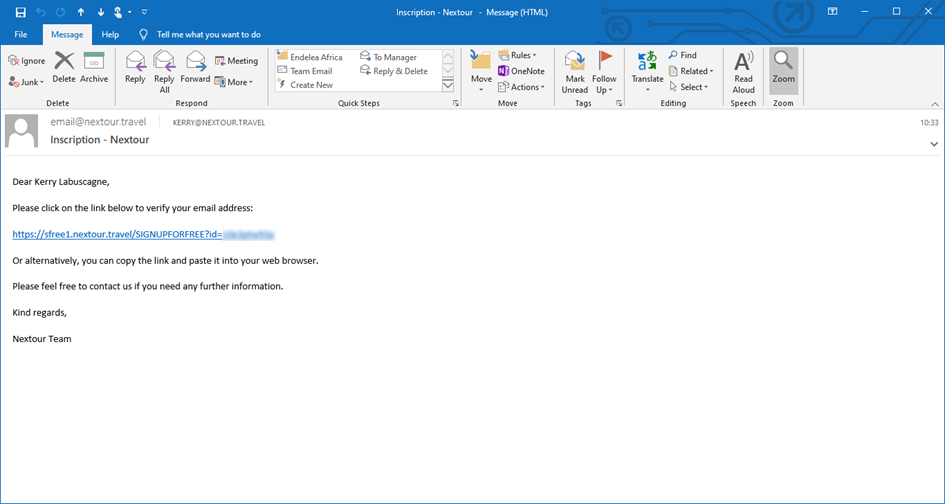Click Find in the Editing group
This screenshot has height=504, width=945.
tap(683, 55)
